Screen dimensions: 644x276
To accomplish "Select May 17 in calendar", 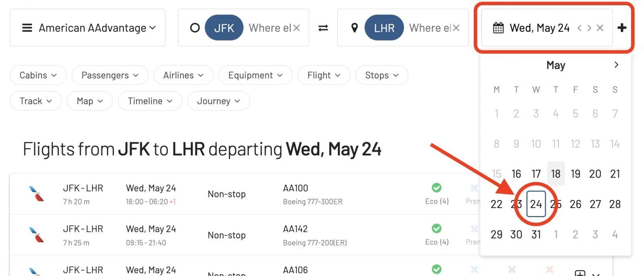I will coord(536,174).
